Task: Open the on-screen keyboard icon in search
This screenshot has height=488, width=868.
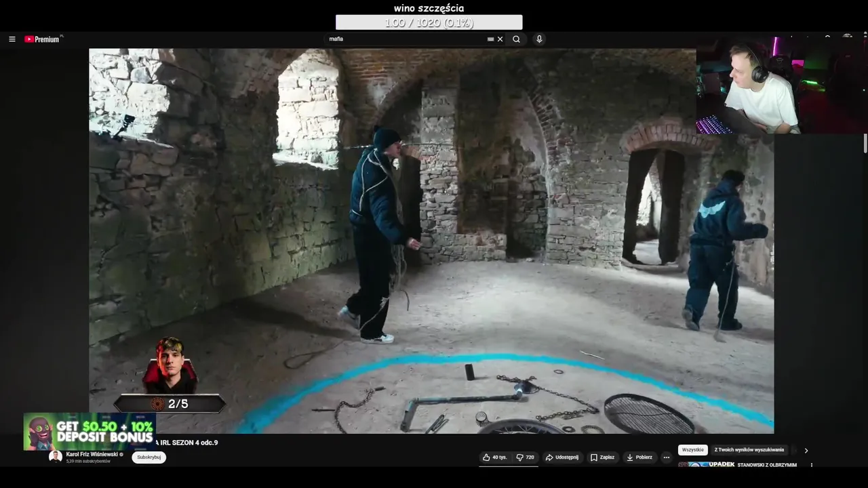Action: pos(490,39)
